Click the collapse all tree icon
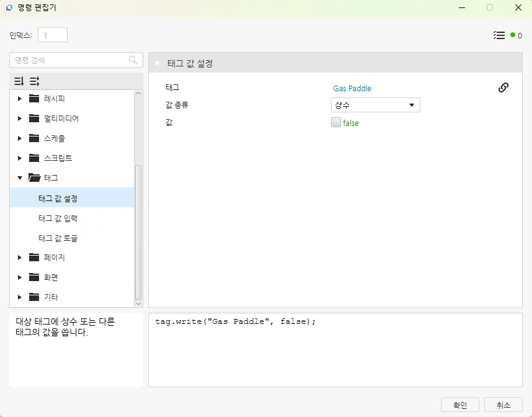Image resolution: width=532 pixels, height=417 pixels. pos(35,81)
